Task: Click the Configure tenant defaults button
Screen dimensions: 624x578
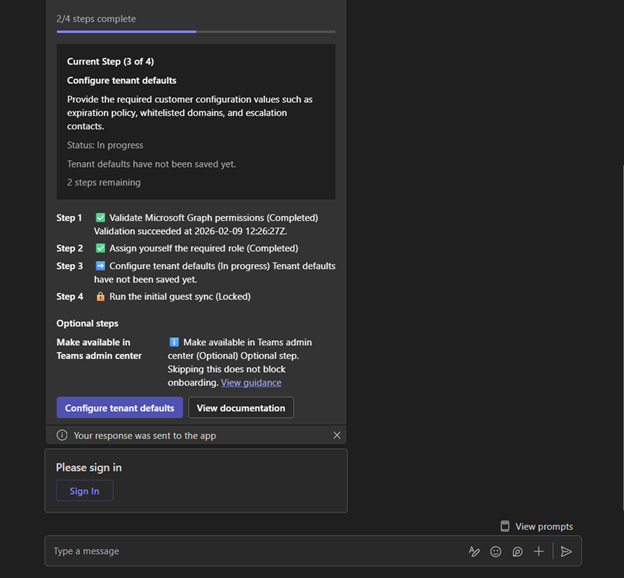Action: 119,408
